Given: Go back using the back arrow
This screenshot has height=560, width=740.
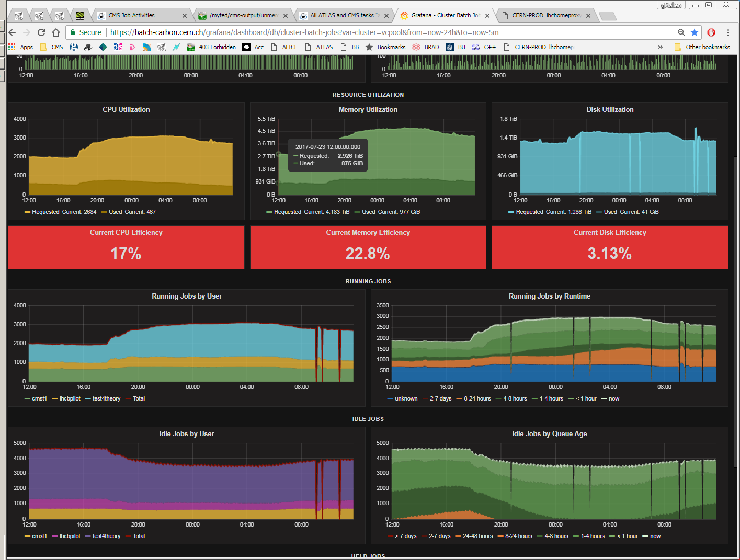Looking at the screenshot, I should tap(13, 32).
